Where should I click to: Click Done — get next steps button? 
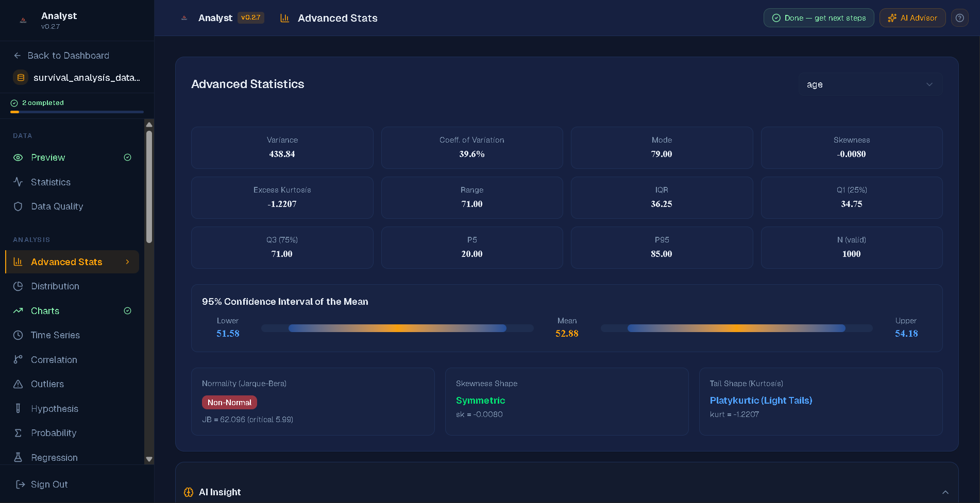click(818, 18)
